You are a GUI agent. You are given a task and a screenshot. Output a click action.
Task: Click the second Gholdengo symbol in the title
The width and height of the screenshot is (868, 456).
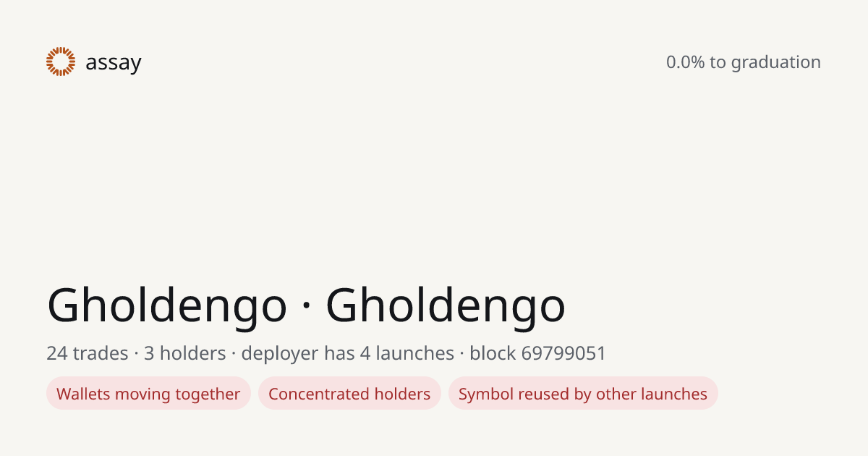tap(446, 305)
